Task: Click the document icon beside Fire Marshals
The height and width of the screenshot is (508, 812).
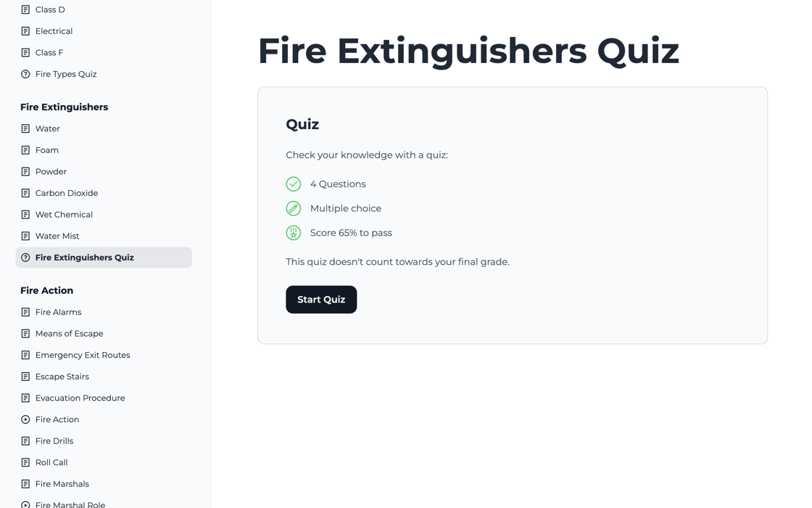Action: click(25, 483)
